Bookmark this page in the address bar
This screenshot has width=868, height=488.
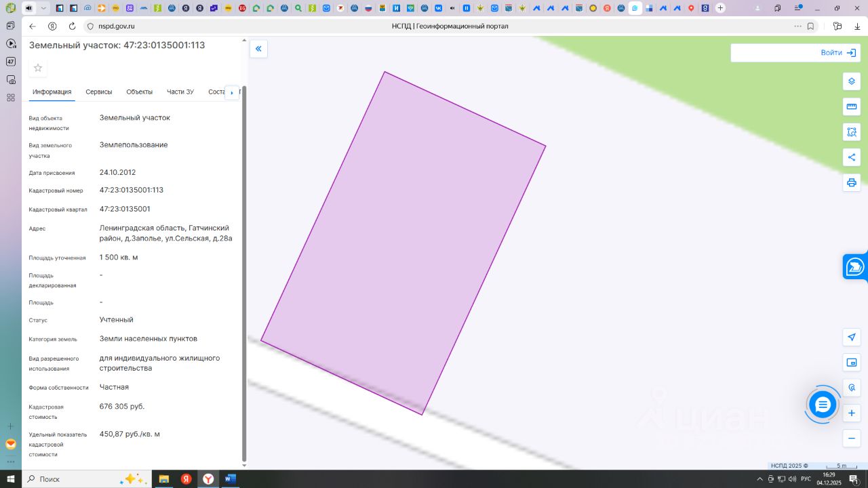point(810,26)
